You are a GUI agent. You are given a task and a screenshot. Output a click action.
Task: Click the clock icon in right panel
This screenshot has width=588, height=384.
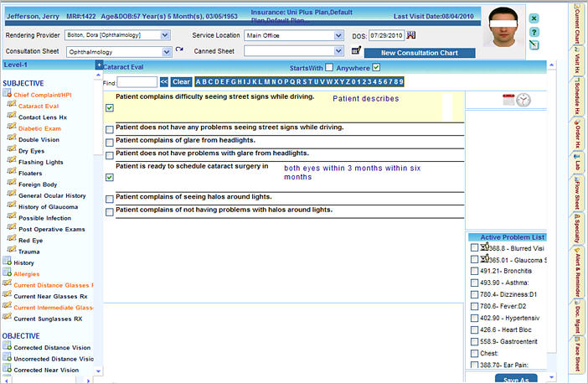[524, 100]
